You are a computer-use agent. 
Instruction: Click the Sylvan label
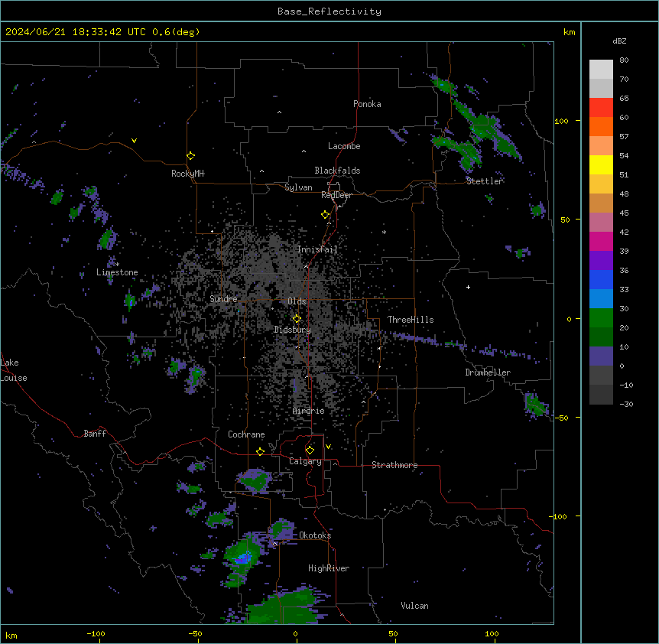[298, 187]
